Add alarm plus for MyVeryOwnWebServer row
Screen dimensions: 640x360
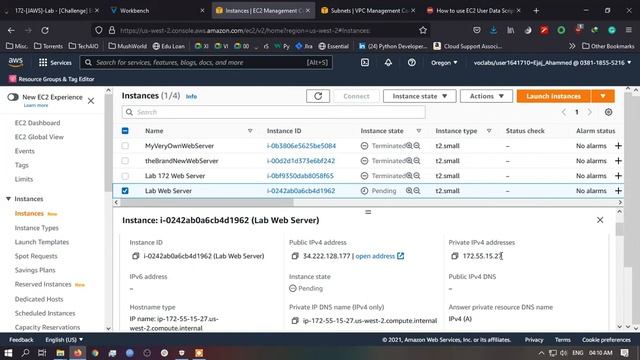pyautogui.click(x=618, y=146)
